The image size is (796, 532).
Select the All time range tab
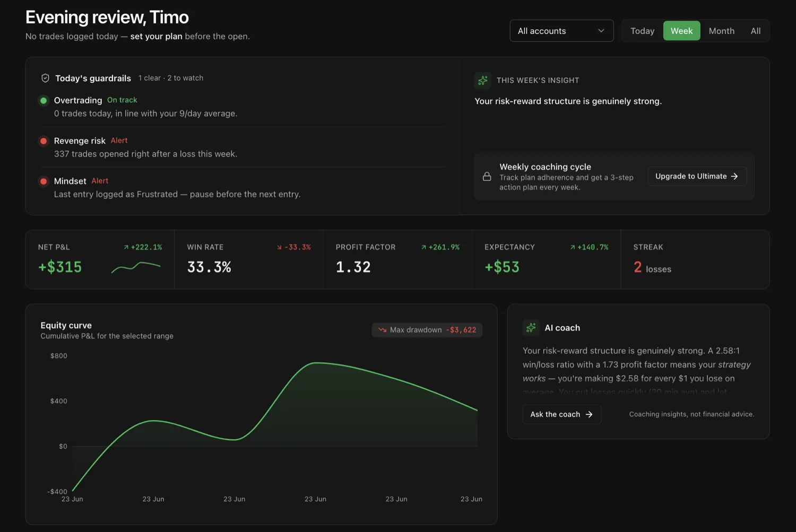pos(756,31)
